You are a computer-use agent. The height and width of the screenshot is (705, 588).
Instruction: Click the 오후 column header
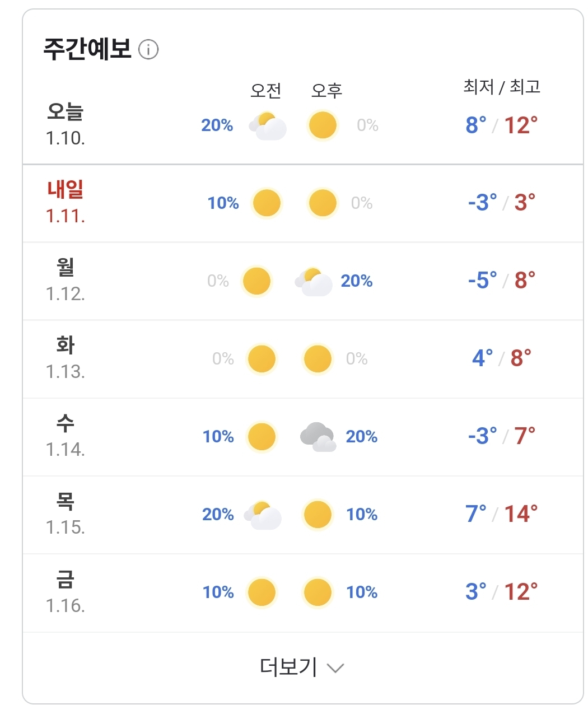pos(326,90)
